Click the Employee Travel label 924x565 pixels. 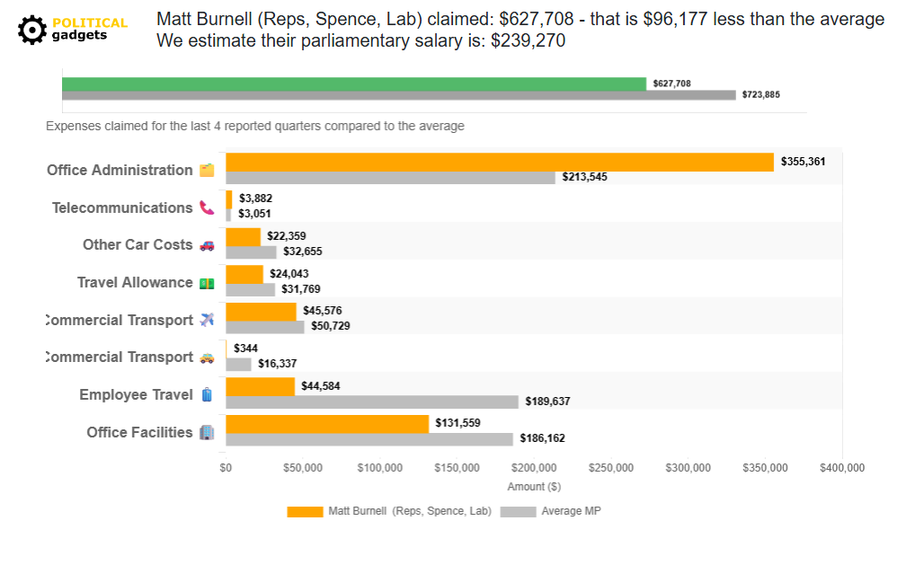[x=136, y=394]
